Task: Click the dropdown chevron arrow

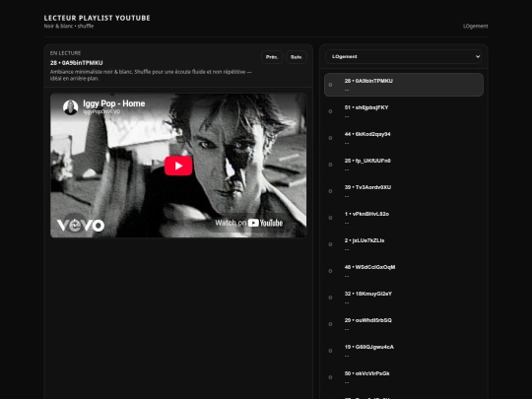Action: point(478,57)
